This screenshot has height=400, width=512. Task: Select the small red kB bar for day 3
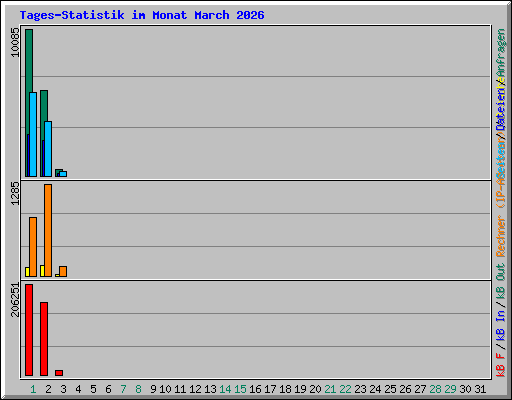[x=59, y=373]
